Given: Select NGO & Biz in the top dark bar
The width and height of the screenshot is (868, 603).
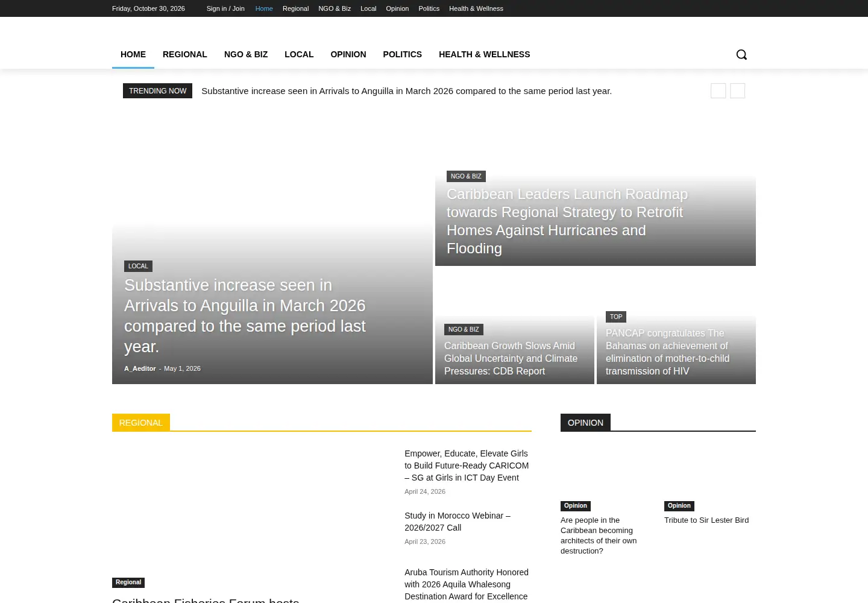Looking at the screenshot, I should point(335,8).
